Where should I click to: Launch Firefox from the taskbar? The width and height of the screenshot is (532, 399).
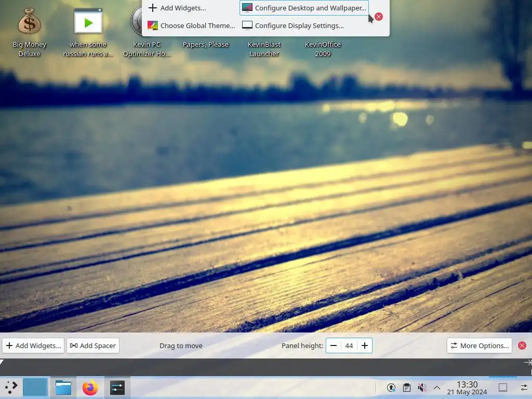pyautogui.click(x=90, y=388)
